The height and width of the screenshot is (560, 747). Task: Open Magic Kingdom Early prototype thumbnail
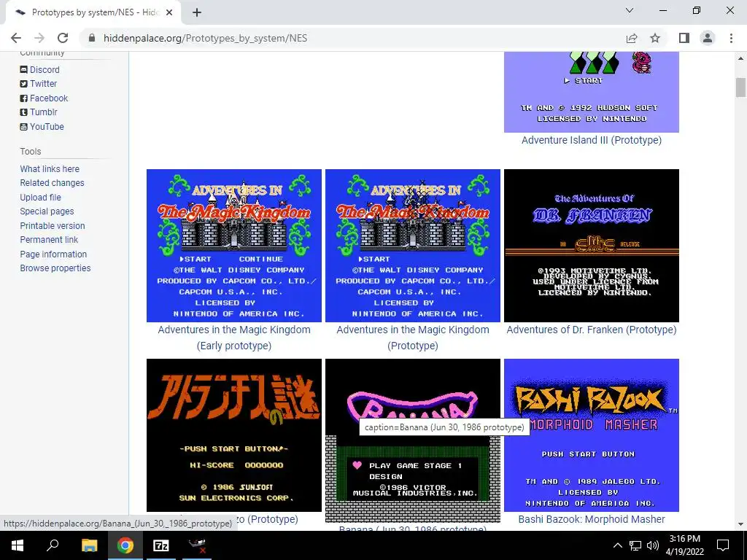(234, 246)
